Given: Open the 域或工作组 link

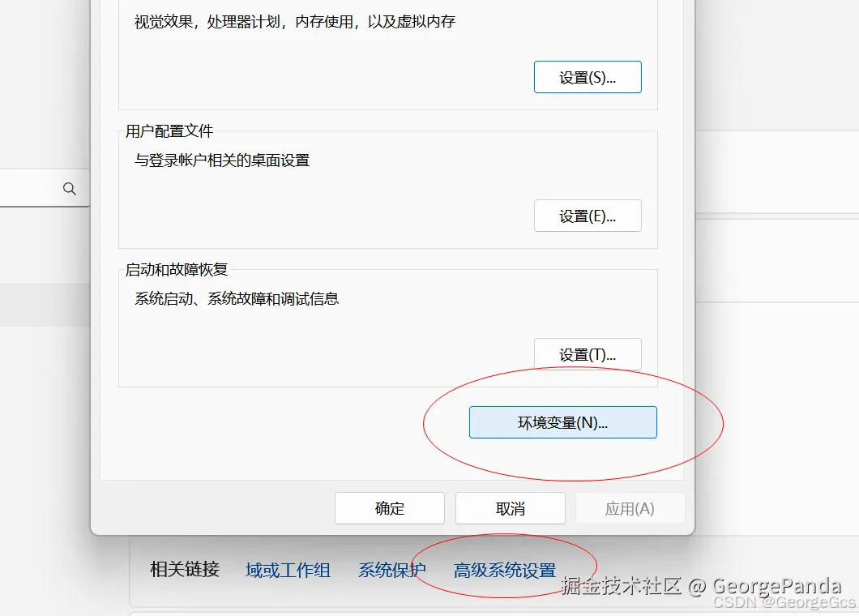Looking at the screenshot, I should click(288, 570).
